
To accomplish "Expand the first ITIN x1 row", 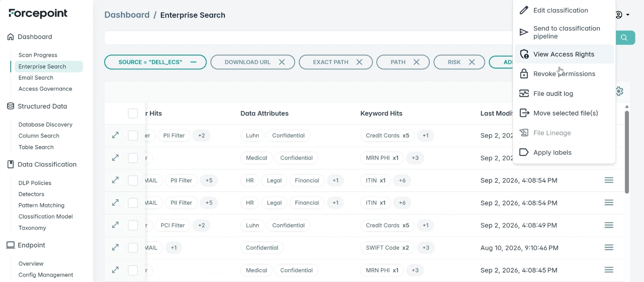I will [115, 180].
